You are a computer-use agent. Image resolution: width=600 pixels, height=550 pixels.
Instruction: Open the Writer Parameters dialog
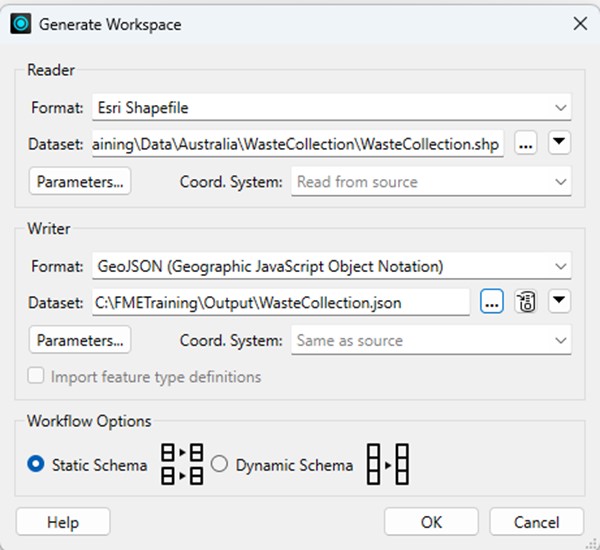[x=80, y=341]
